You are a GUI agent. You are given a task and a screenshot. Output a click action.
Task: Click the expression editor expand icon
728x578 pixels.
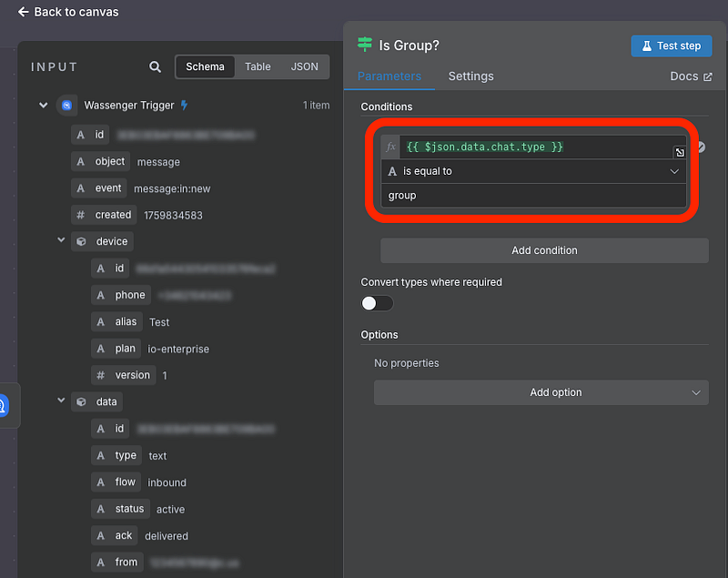[679, 153]
